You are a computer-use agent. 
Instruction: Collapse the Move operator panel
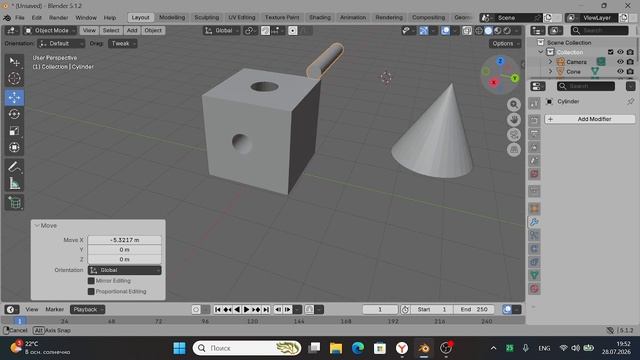click(x=37, y=226)
